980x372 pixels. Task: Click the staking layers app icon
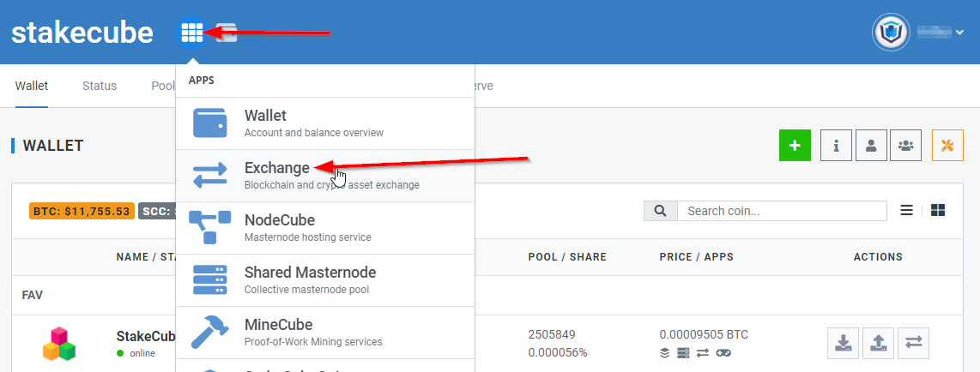(665, 353)
